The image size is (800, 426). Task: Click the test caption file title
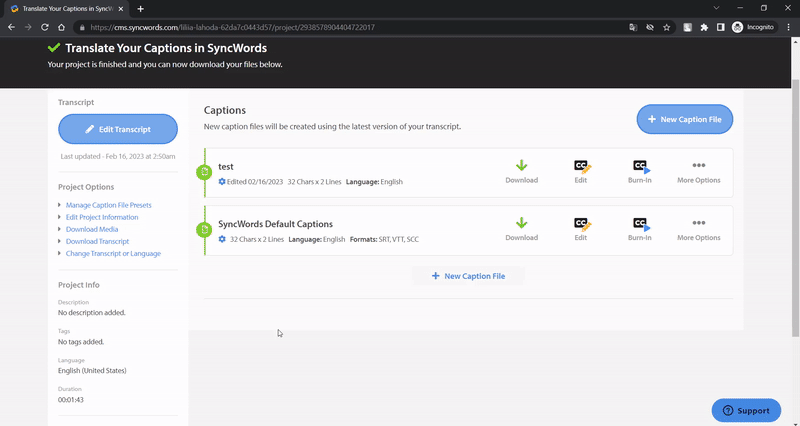pos(226,167)
